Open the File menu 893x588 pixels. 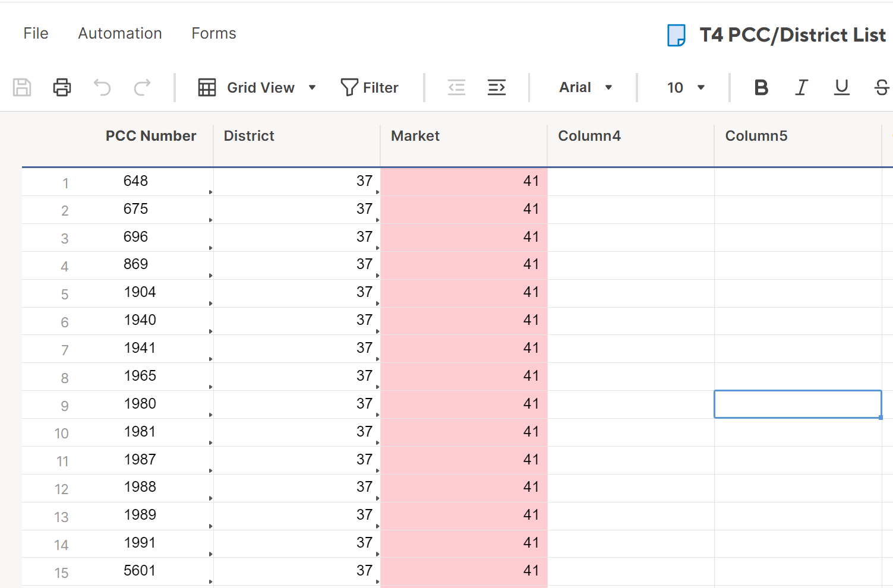click(36, 33)
